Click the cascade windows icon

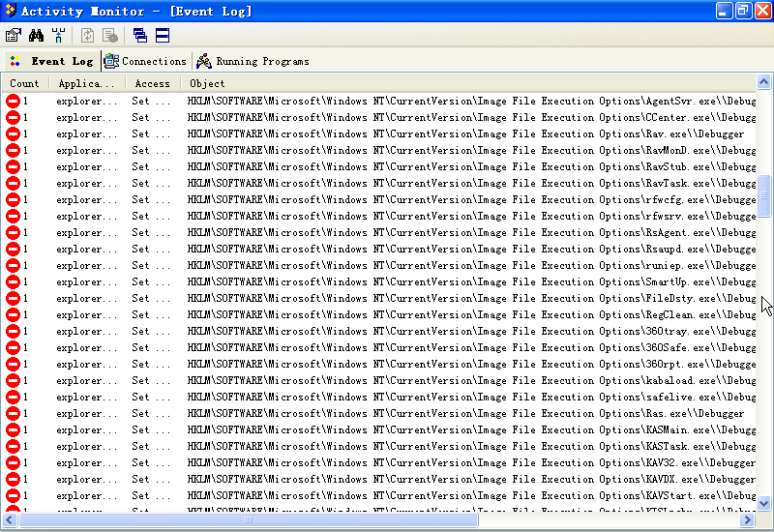point(140,35)
